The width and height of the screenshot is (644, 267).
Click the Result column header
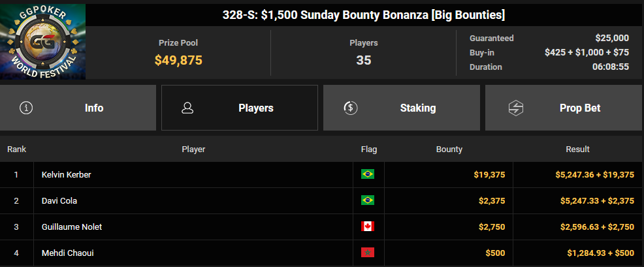577,149
